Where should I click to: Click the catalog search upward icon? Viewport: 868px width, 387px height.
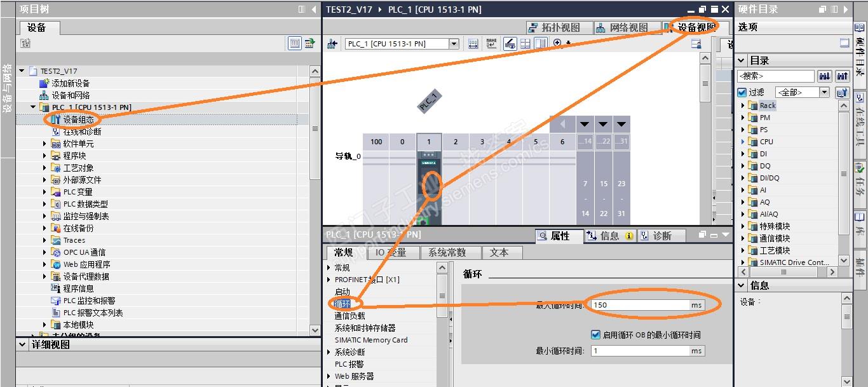point(842,76)
